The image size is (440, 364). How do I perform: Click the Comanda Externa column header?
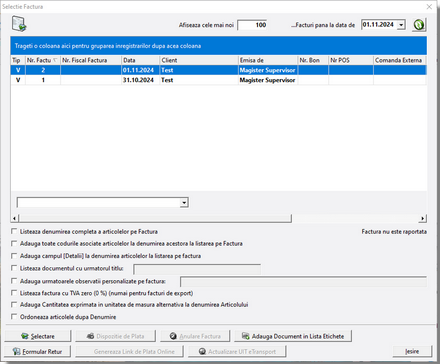[x=400, y=60]
